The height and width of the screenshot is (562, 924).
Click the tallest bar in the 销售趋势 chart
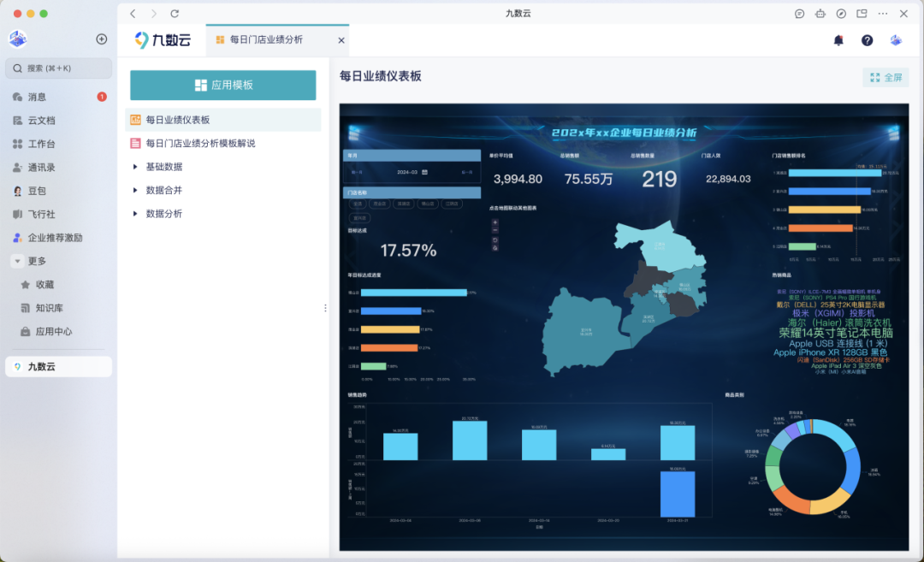[470, 440]
